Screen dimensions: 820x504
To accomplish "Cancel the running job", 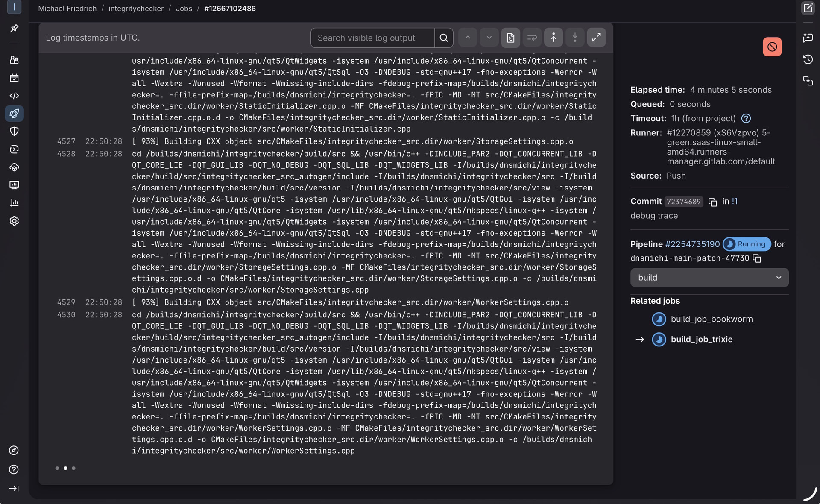I will 772,47.
